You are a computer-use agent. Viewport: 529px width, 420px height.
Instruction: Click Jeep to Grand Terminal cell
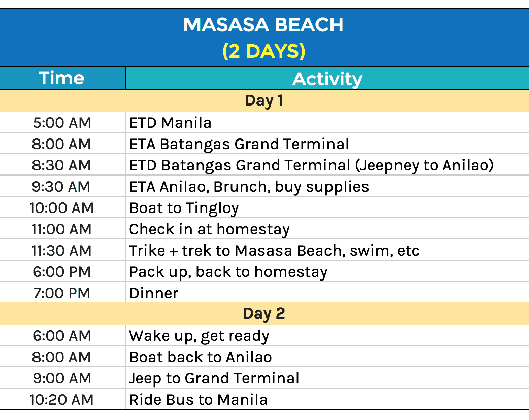214,378
